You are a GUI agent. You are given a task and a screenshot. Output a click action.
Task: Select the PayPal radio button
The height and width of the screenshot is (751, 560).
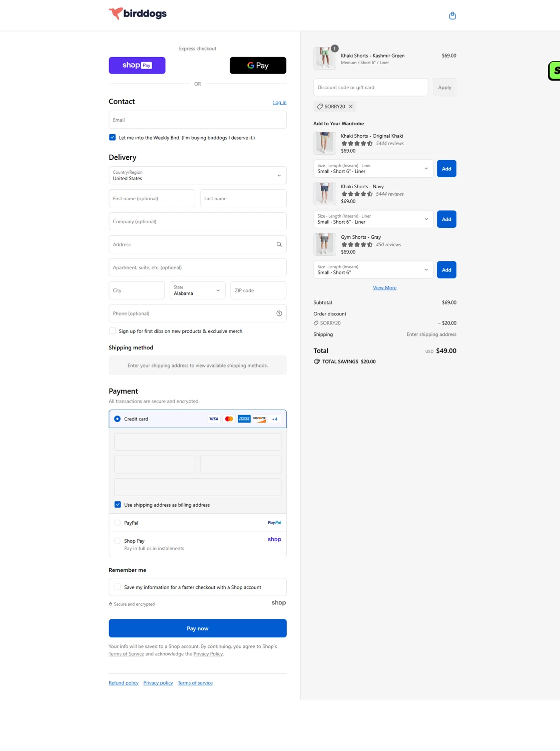(117, 523)
